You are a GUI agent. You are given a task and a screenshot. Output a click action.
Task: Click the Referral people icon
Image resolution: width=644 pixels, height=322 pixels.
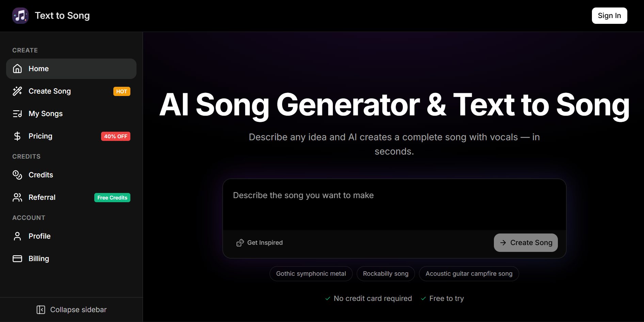tap(17, 197)
